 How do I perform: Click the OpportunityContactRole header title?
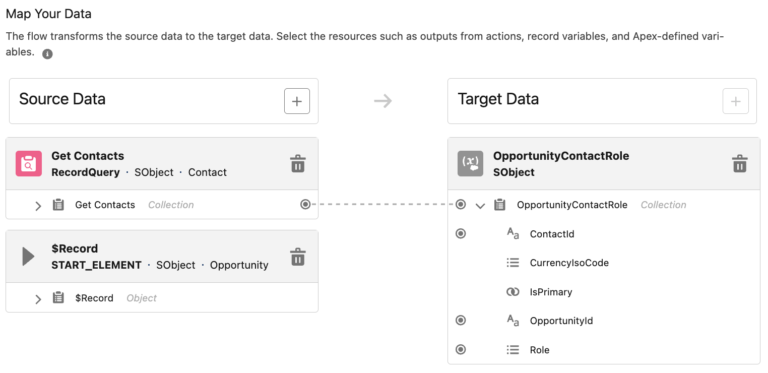pos(561,156)
